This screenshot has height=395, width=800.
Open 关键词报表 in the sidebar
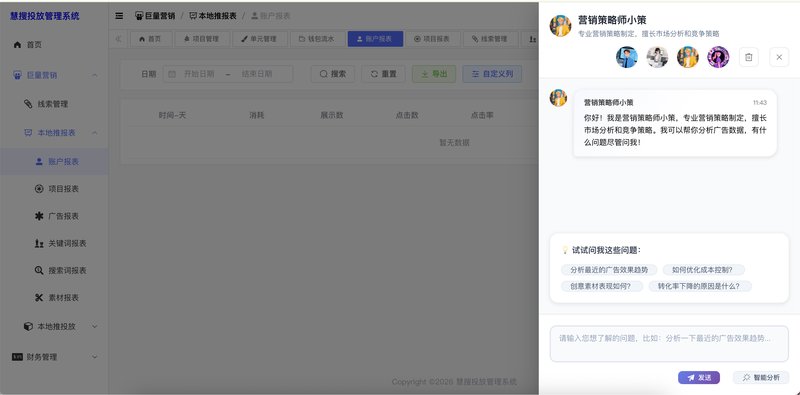(x=61, y=243)
